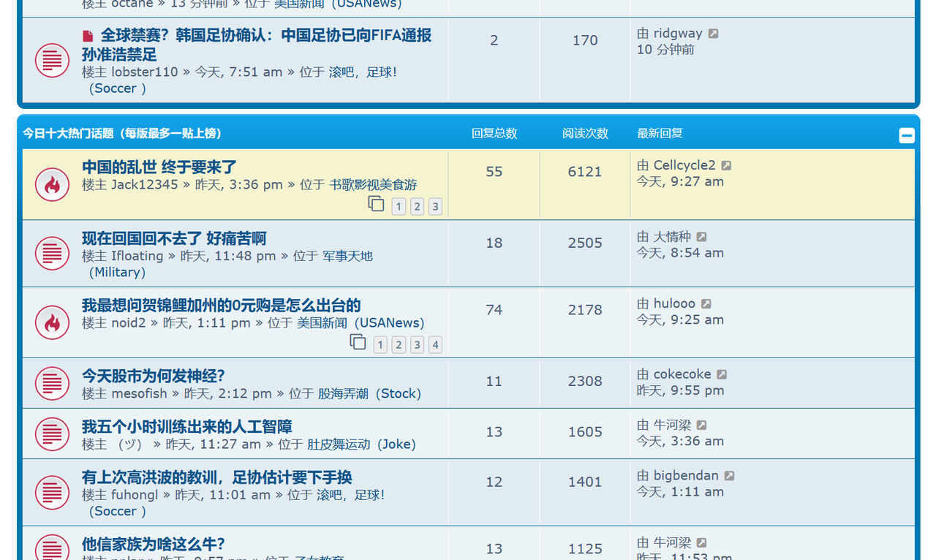Collapse the 今日十大热门话题 section
The image size is (936, 560).
point(907,135)
